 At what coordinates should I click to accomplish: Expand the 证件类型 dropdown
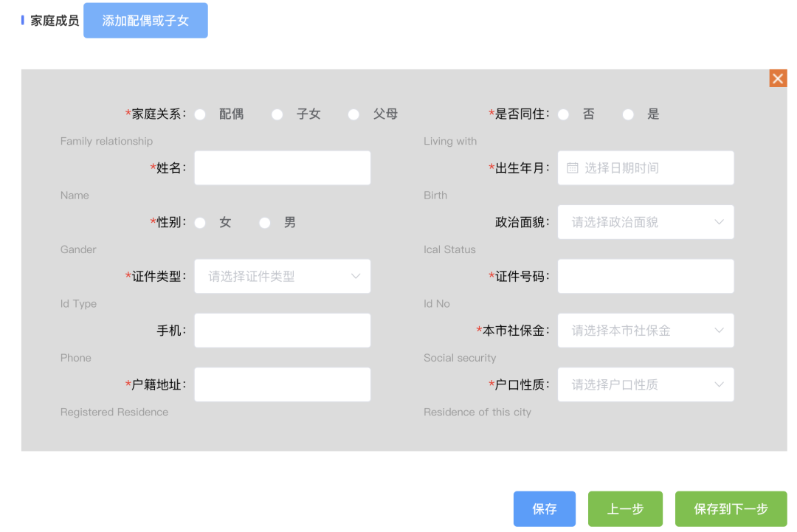(x=282, y=277)
